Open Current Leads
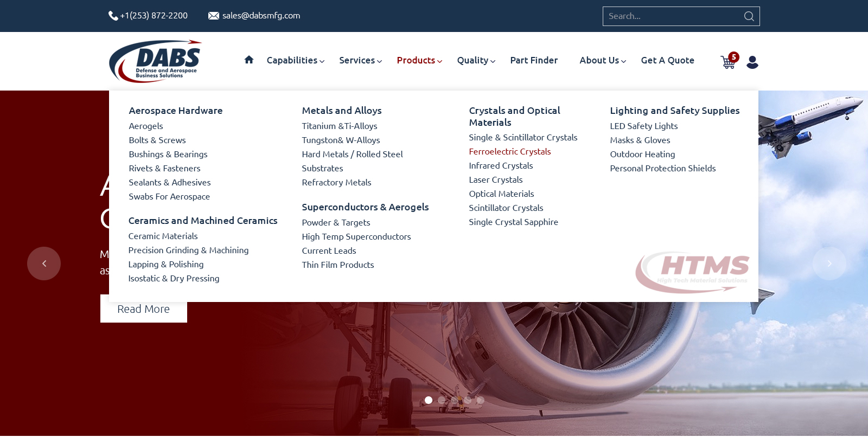This screenshot has width=868, height=437. [x=329, y=250]
